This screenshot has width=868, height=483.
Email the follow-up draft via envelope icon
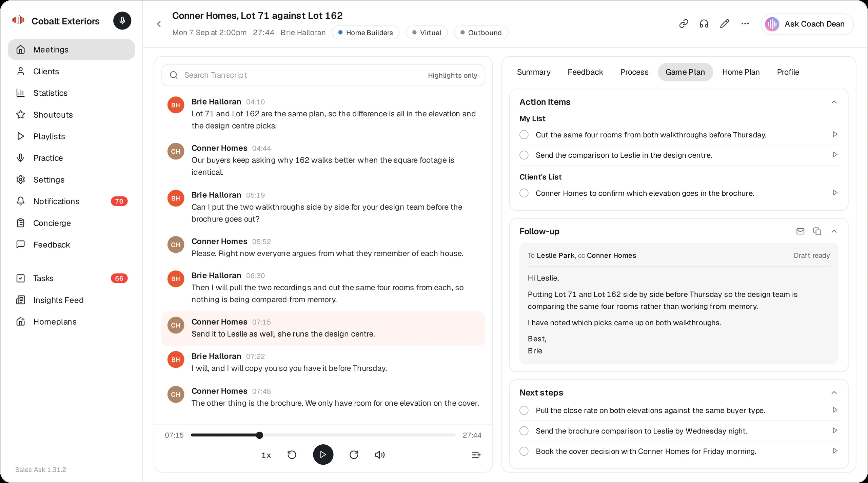(800, 231)
